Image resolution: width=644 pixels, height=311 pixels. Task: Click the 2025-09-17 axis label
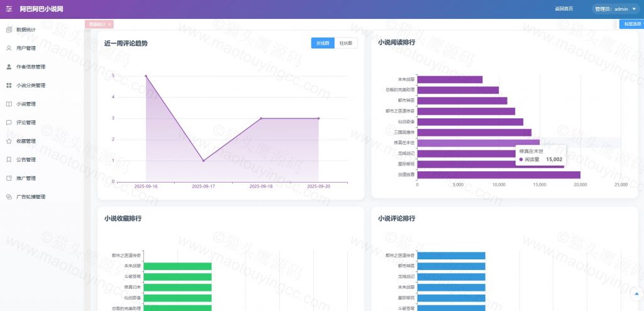tap(203, 186)
